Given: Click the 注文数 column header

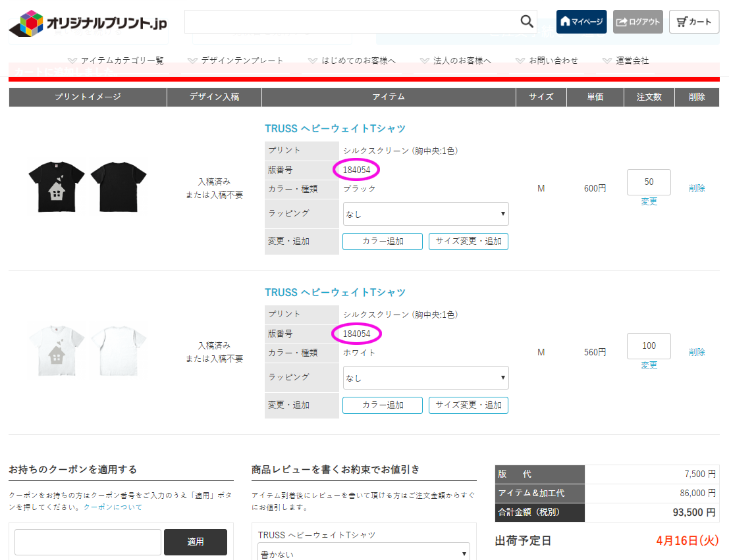Looking at the screenshot, I should point(649,97).
